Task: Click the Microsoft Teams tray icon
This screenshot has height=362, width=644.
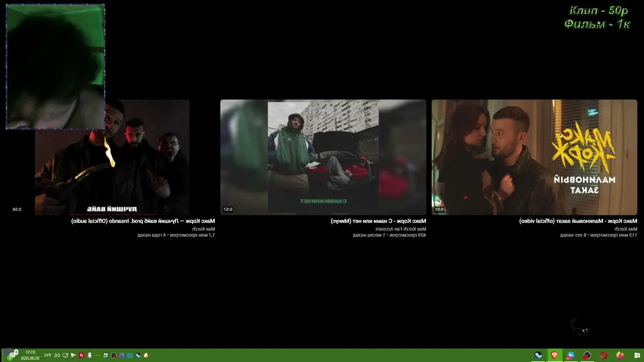Action: point(122,355)
